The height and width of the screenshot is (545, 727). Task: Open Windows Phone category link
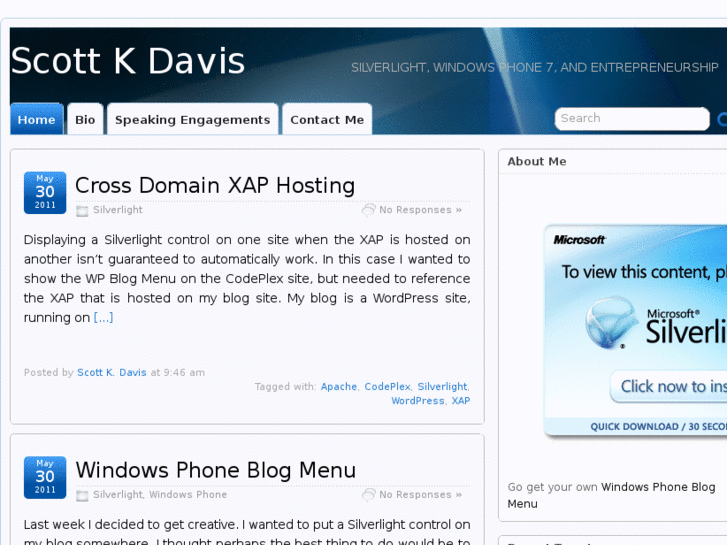pyautogui.click(x=188, y=494)
